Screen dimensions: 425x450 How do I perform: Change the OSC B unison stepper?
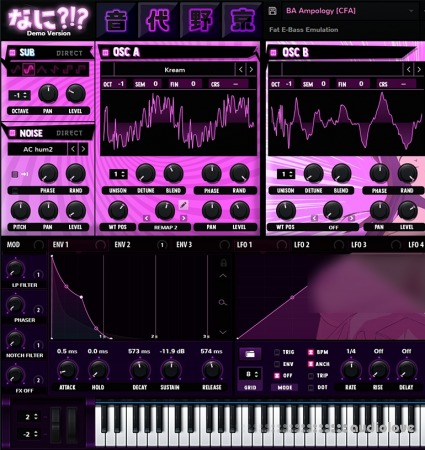286,174
